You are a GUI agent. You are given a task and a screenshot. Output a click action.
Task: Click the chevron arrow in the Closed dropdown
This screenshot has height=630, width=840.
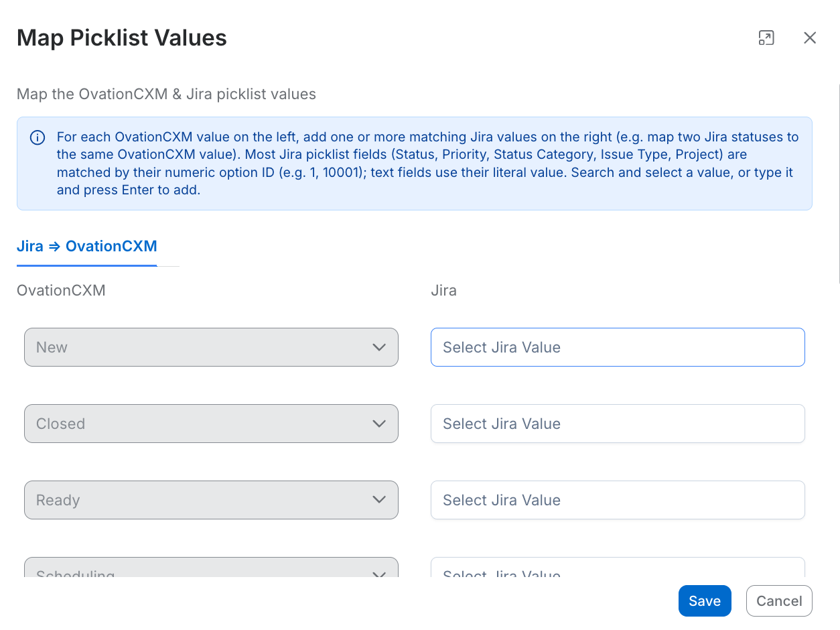tap(379, 424)
